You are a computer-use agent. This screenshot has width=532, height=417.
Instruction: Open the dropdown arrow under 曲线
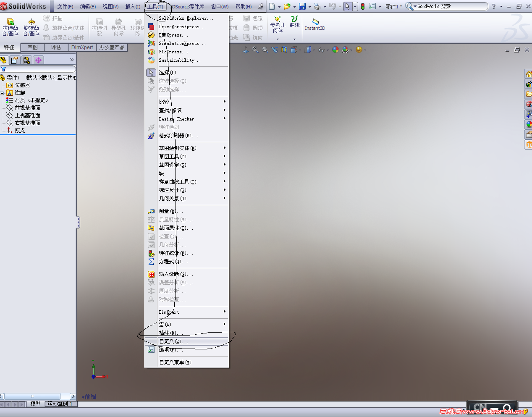click(294, 39)
